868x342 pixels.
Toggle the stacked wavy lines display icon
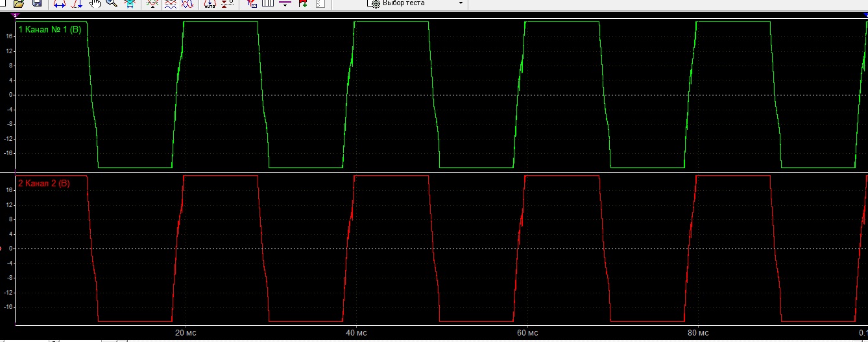[171, 3]
